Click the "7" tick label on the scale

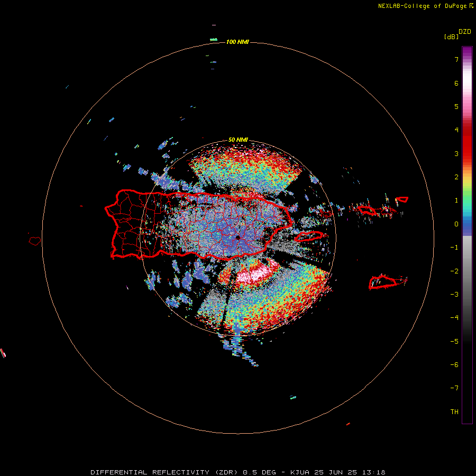456,59
